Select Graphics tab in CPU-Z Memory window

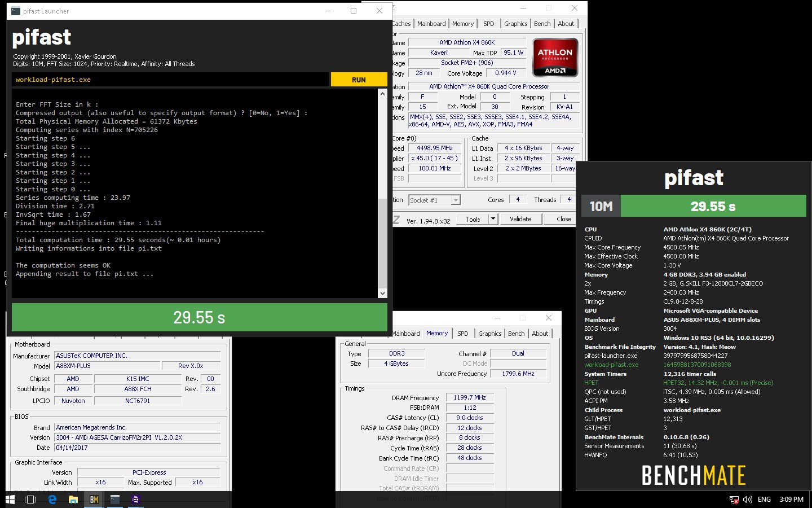pos(490,334)
